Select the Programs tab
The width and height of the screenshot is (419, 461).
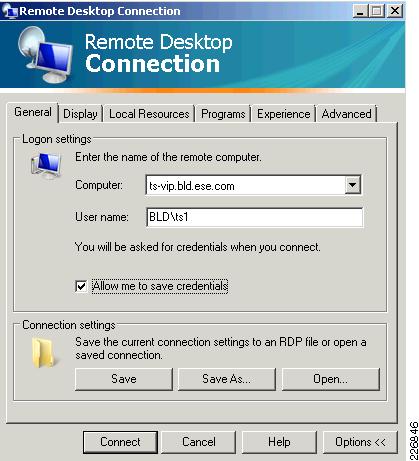click(x=223, y=114)
